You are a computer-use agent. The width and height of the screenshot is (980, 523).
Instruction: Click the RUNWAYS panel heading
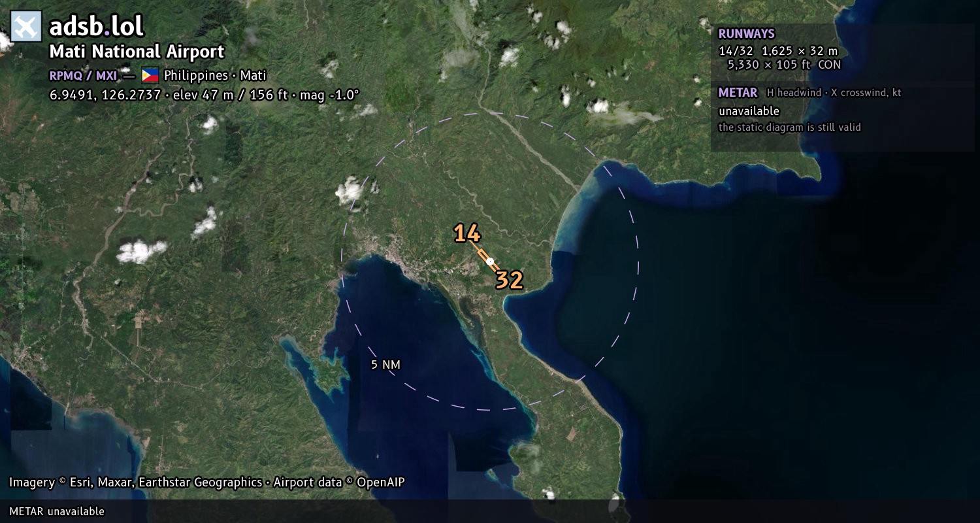[746, 34]
